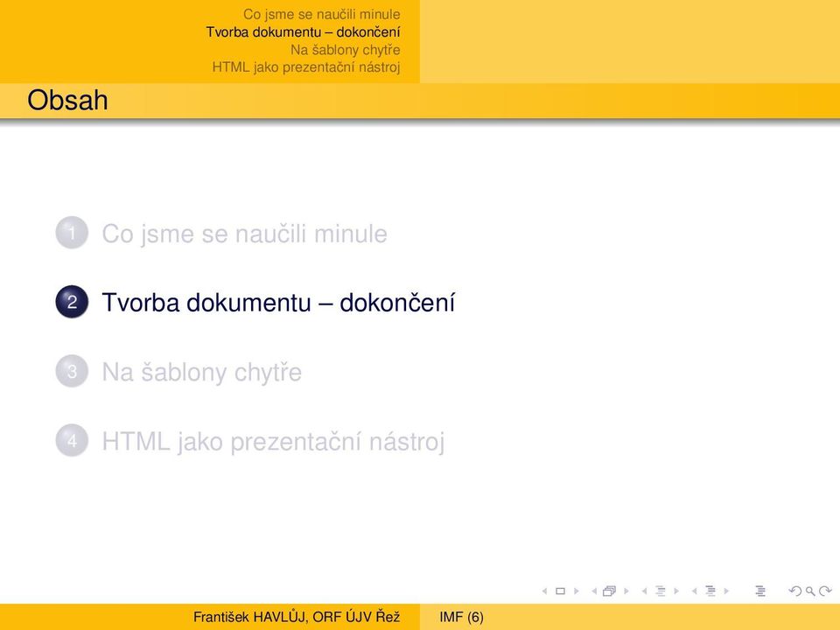This screenshot has width=840, height=630.
Task: Open header link 'HTML jako prezentační nástroj'
Action: click(306, 67)
